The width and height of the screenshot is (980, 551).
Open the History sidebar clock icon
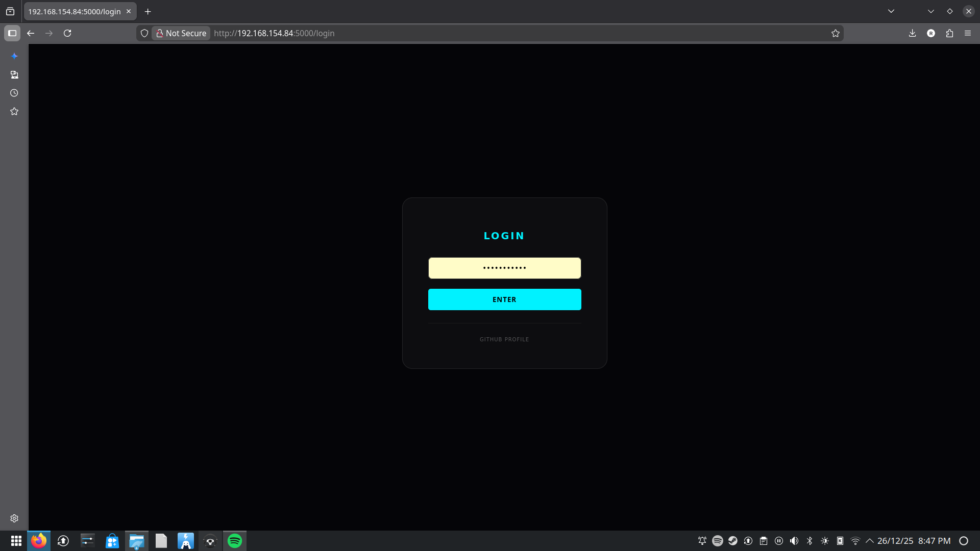point(14,93)
